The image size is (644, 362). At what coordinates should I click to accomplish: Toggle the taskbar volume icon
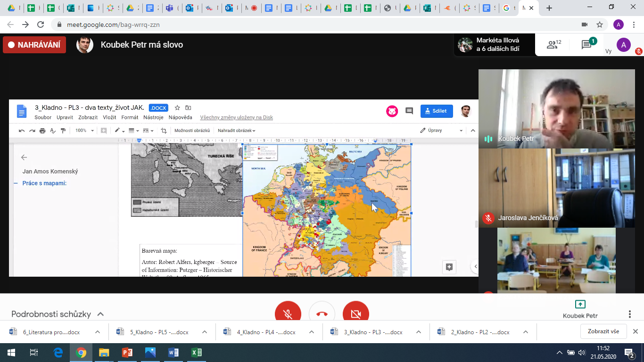click(582, 353)
